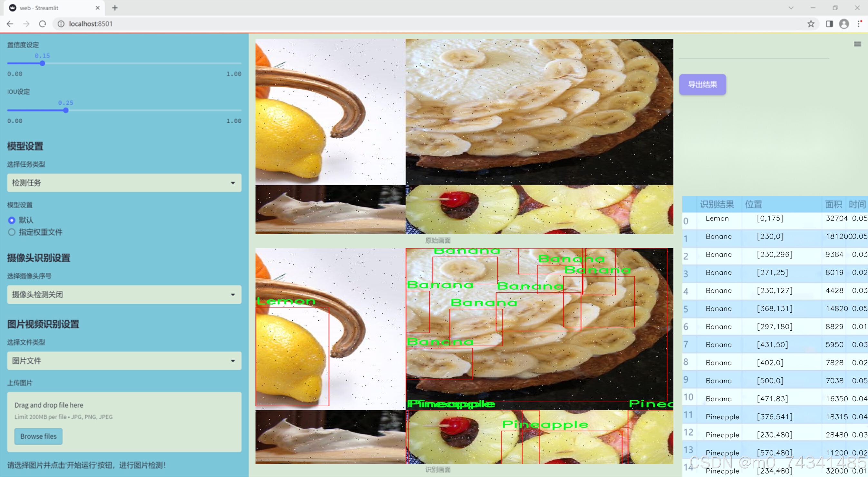Viewport: 868px width, 477px height.
Task: Select the 默认 model radio option
Action: [12, 220]
